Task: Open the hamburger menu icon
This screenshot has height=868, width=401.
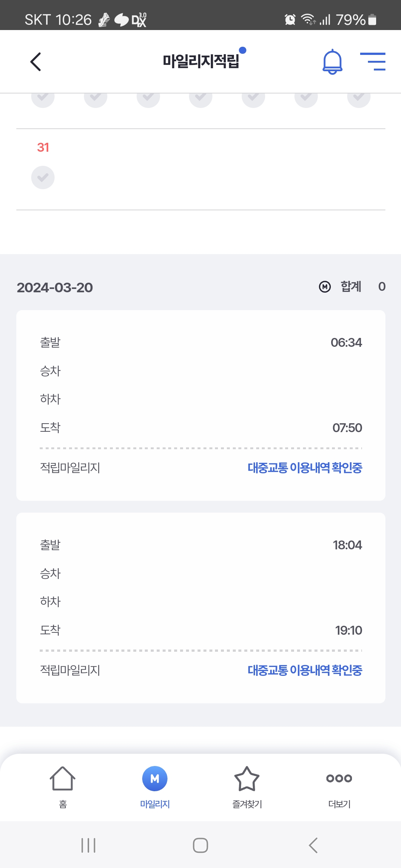Action: tap(373, 62)
